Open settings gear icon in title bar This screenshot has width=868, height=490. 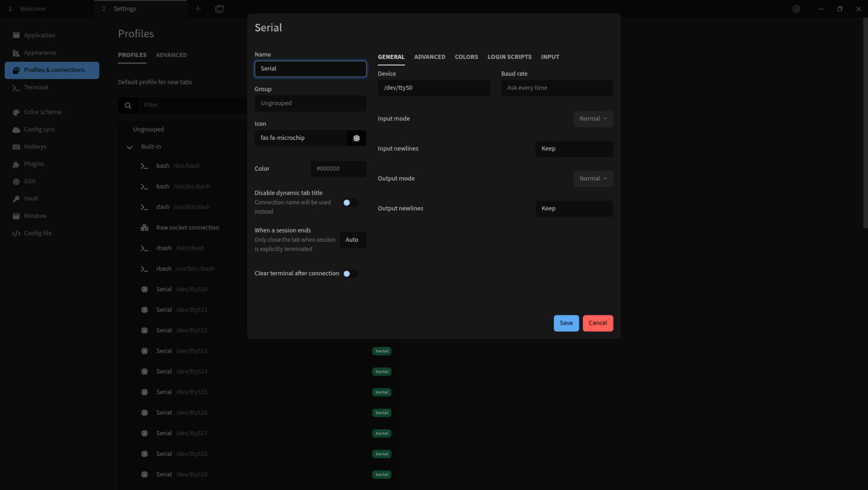(796, 9)
